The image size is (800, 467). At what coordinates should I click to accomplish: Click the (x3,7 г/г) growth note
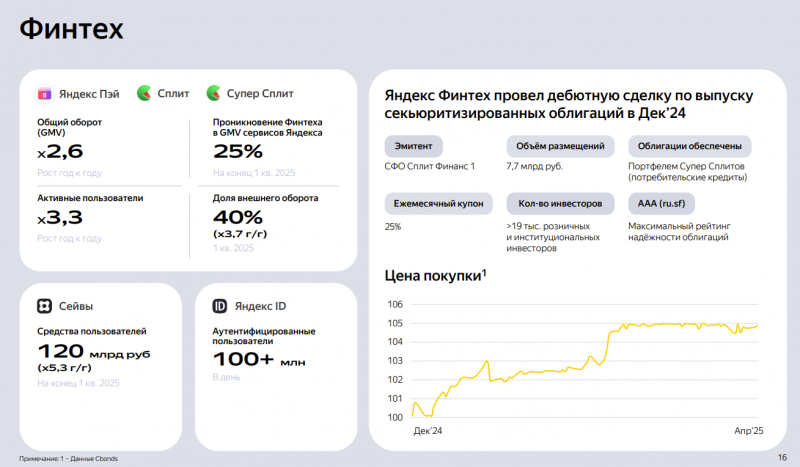240,234
